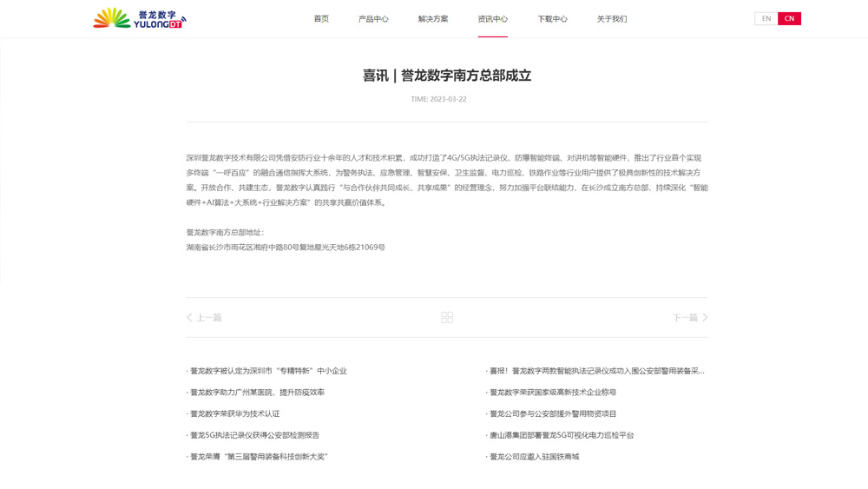Screen dimensions: 868x489
Task: Switch language to CN
Action: tap(789, 18)
